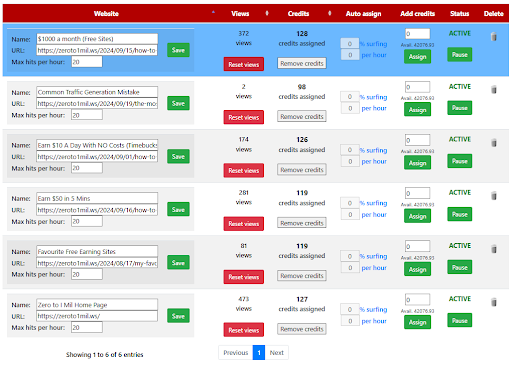Viewport: 512px width, 367px height.
Task: Remove the 98 credits assigned
Action: (x=302, y=117)
